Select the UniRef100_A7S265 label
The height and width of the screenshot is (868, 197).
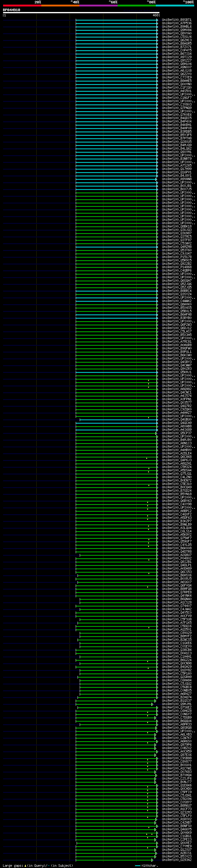(176, 165)
